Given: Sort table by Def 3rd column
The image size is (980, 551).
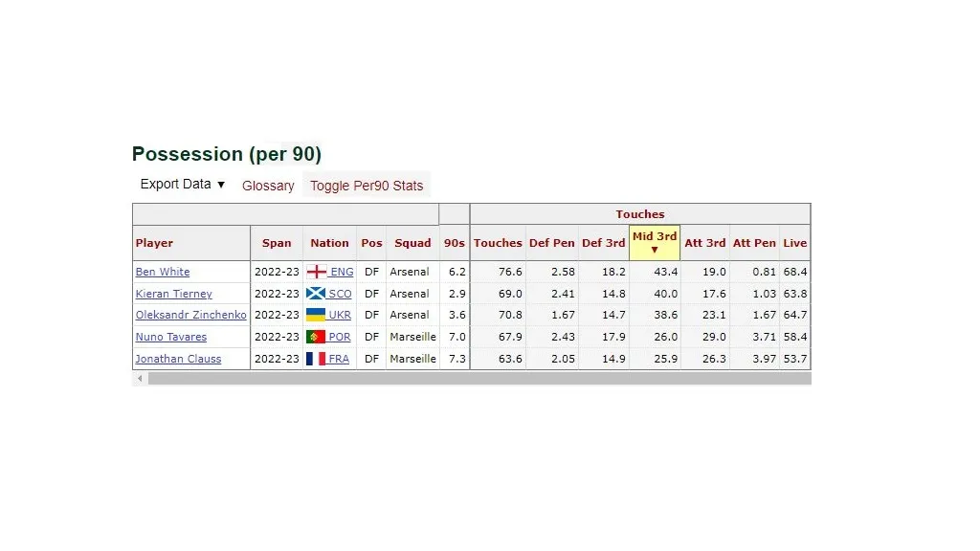Looking at the screenshot, I should 603,243.
